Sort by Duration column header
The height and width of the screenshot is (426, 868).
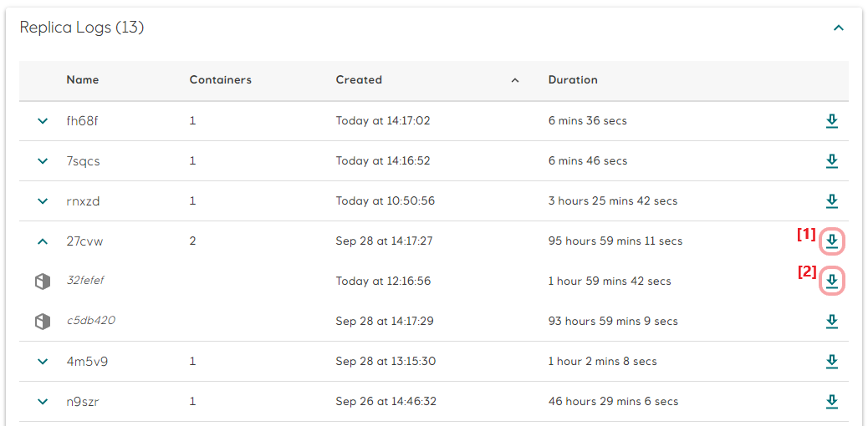(x=573, y=80)
